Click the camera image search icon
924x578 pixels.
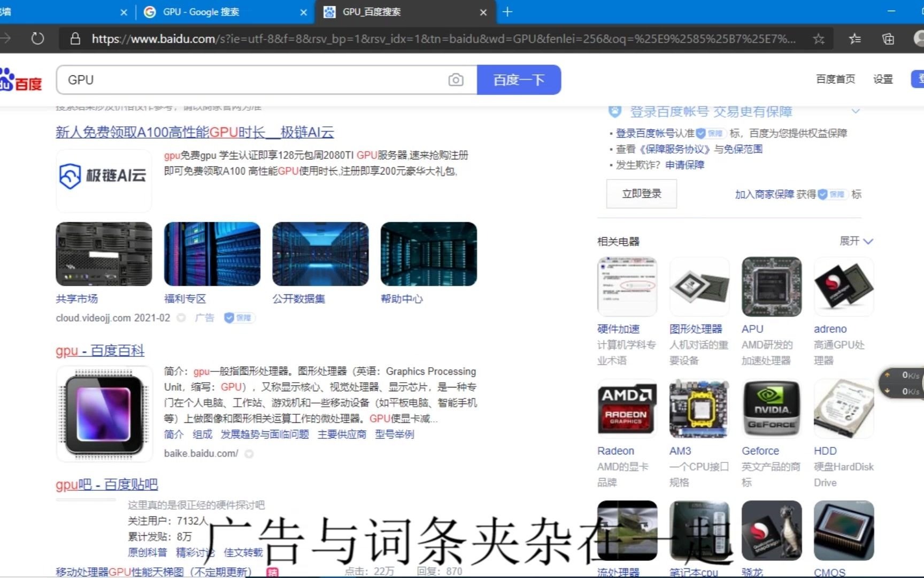point(456,80)
